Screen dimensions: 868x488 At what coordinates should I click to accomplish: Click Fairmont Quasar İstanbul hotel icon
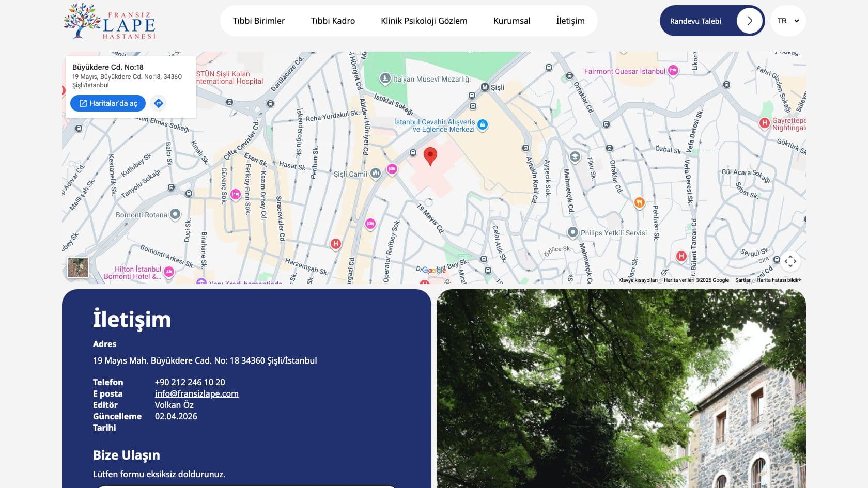click(673, 71)
